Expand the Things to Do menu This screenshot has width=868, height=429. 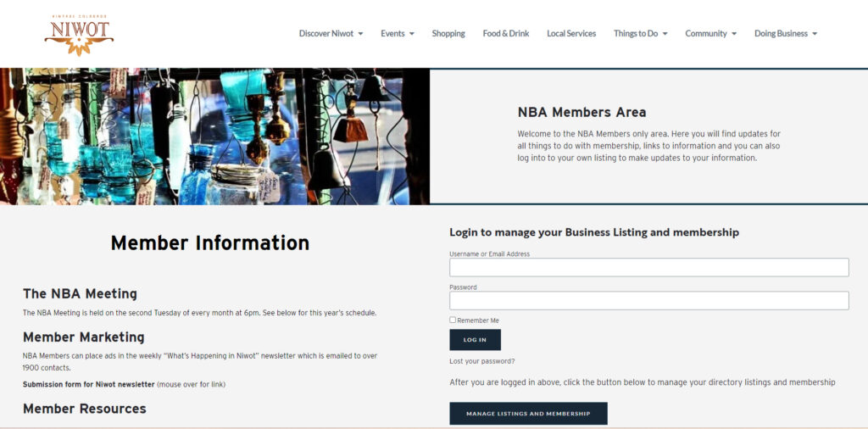pyautogui.click(x=641, y=33)
